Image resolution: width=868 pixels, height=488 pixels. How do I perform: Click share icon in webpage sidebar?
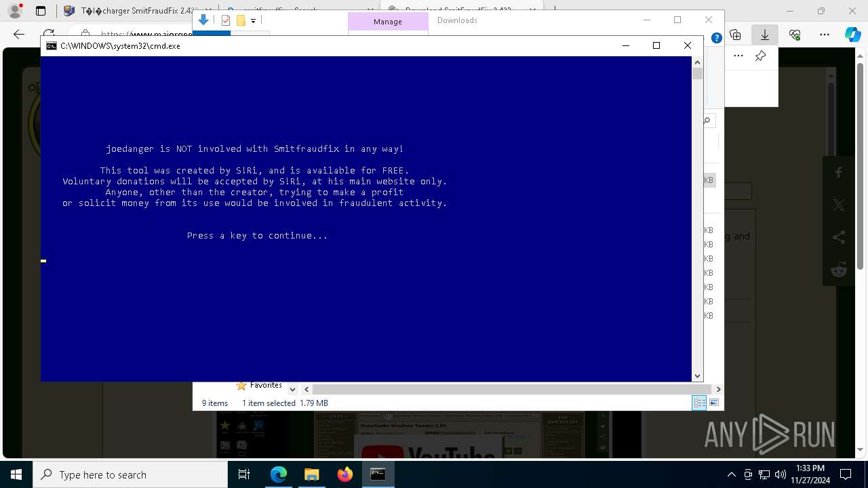[839, 238]
